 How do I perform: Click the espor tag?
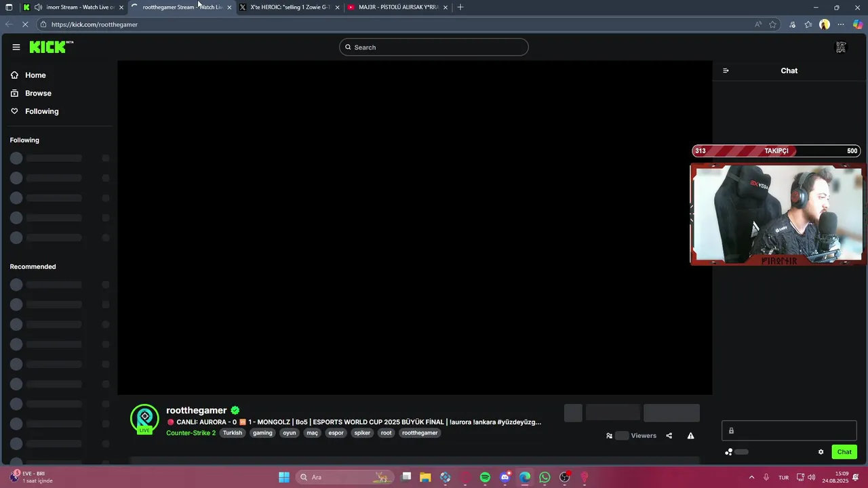[336, 433]
